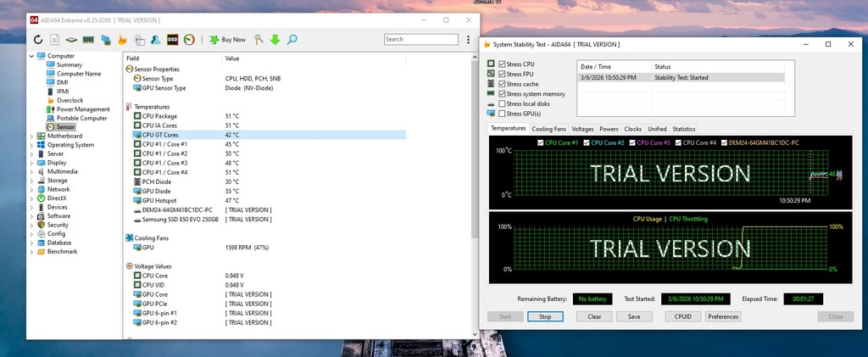
Task: Open the OSD panel icon
Action: click(x=172, y=40)
